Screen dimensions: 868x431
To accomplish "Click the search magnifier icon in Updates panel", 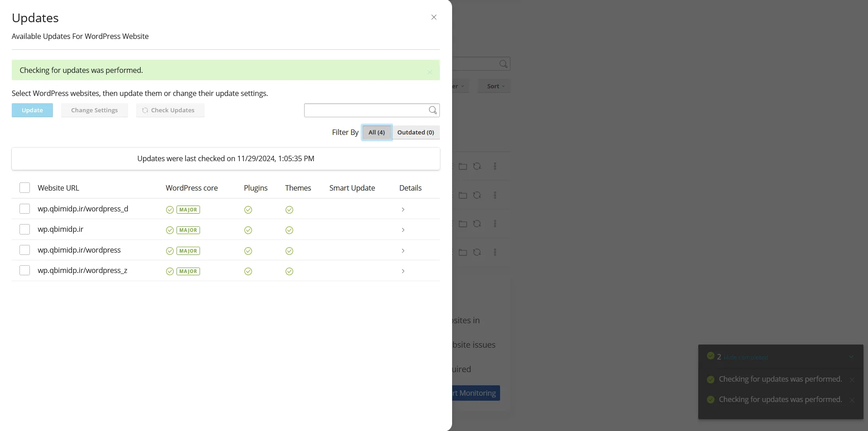I will [433, 110].
